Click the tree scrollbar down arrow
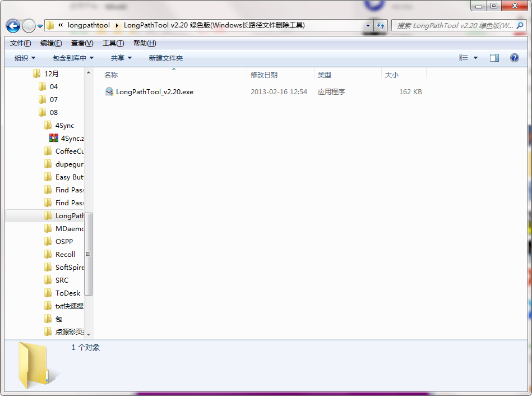 coord(89,334)
